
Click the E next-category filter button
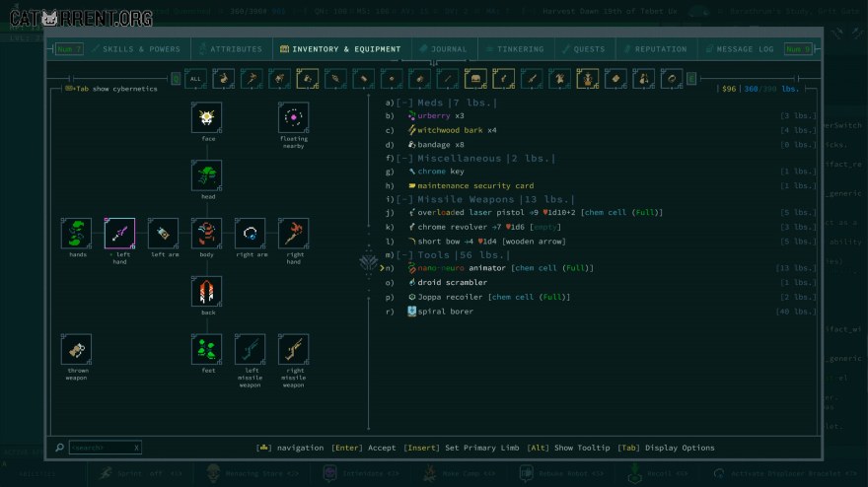[690, 79]
